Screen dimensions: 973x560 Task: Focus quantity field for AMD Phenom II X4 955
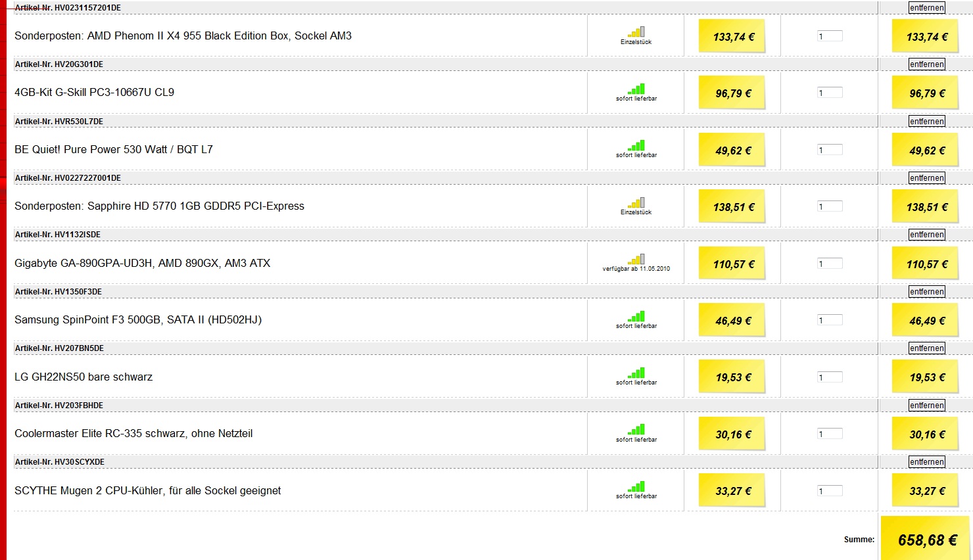click(x=830, y=36)
